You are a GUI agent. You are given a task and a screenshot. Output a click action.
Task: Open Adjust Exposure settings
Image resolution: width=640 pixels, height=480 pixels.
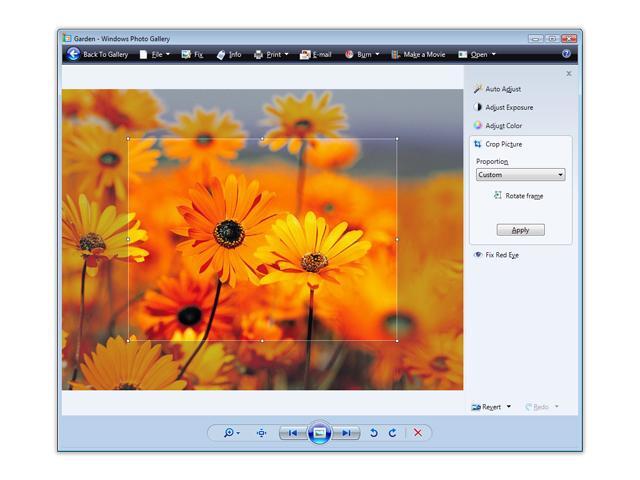click(x=508, y=107)
